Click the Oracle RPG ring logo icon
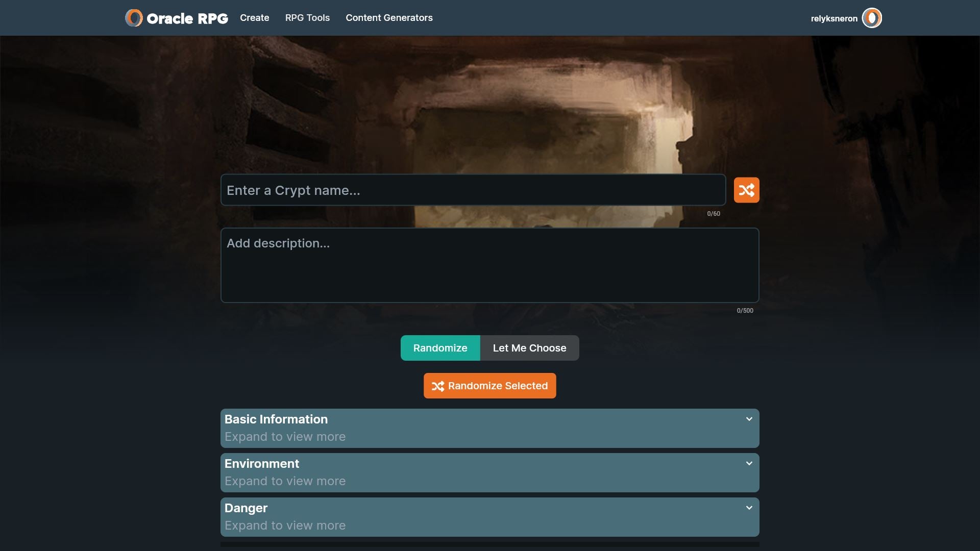Viewport: 980px width, 551px height. pos(134,18)
